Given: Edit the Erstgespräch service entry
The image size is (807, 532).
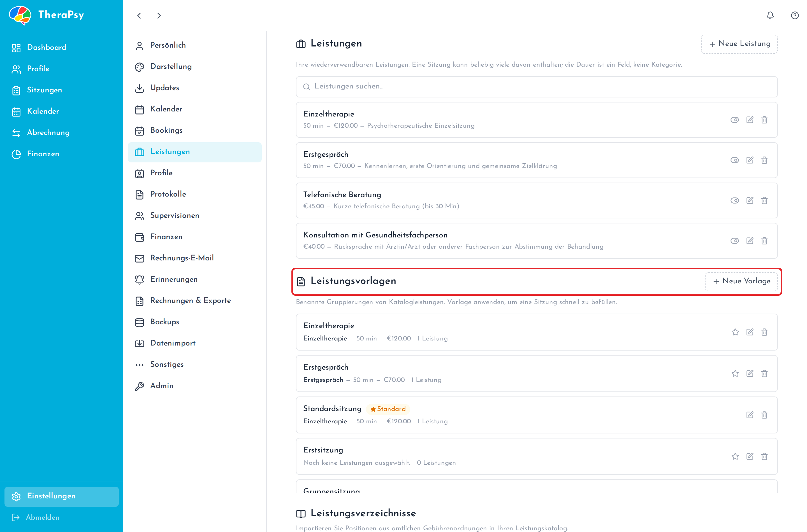Looking at the screenshot, I should 750,160.
